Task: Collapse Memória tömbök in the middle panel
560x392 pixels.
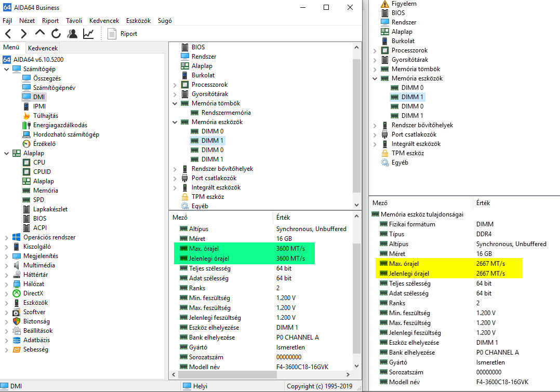Action: pyautogui.click(x=175, y=103)
